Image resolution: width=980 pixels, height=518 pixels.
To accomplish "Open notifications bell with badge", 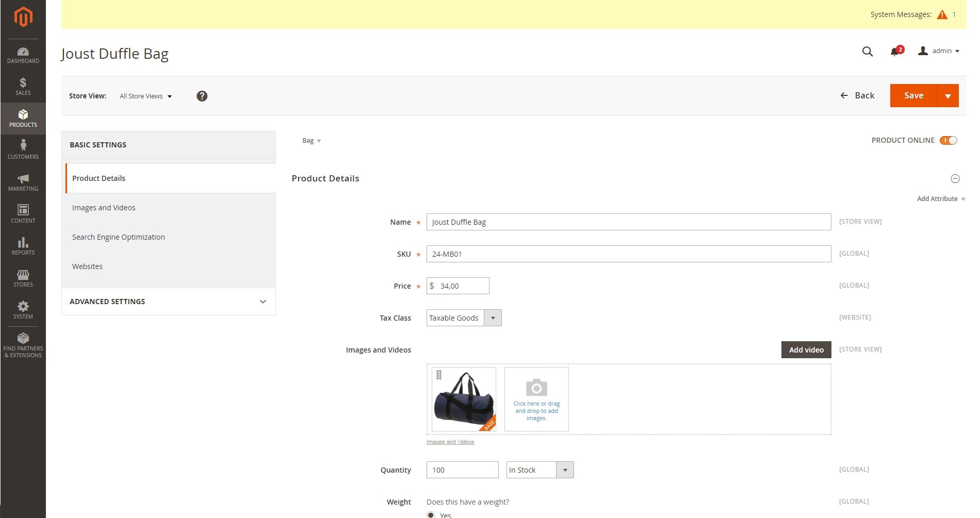I will tap(895, 52).
